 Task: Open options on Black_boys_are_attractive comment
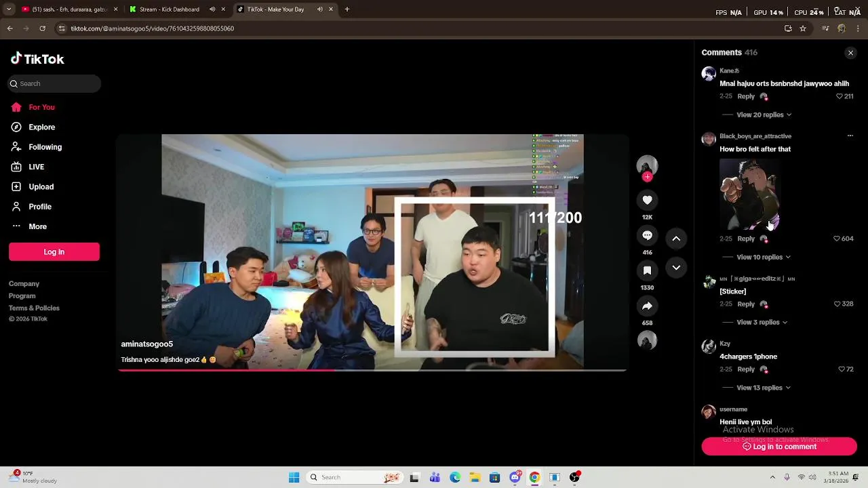(x=850, y=136)
